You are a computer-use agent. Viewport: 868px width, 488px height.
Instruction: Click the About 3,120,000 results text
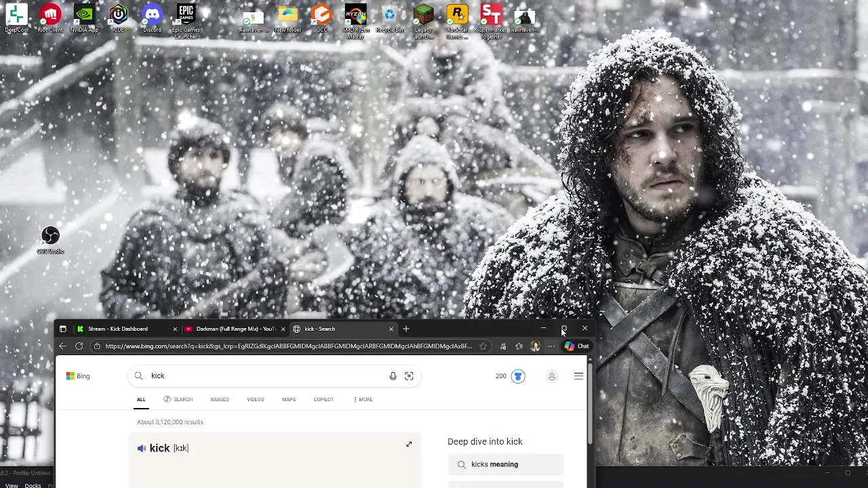click(x=170, y=422)
